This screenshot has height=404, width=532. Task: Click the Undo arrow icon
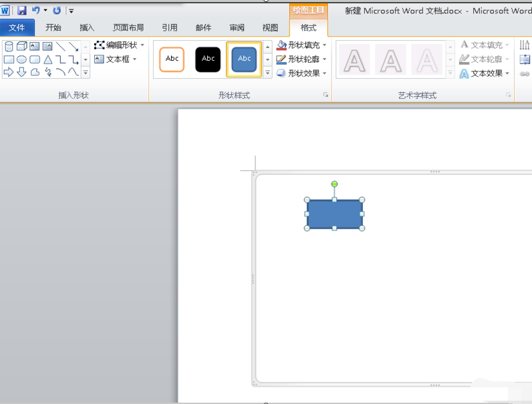click(x=35, y=11)
